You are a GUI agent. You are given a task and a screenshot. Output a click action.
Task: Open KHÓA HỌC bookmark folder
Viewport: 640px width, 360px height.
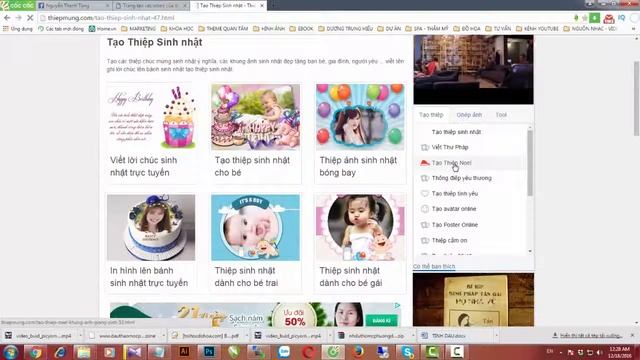click(177, 29)
